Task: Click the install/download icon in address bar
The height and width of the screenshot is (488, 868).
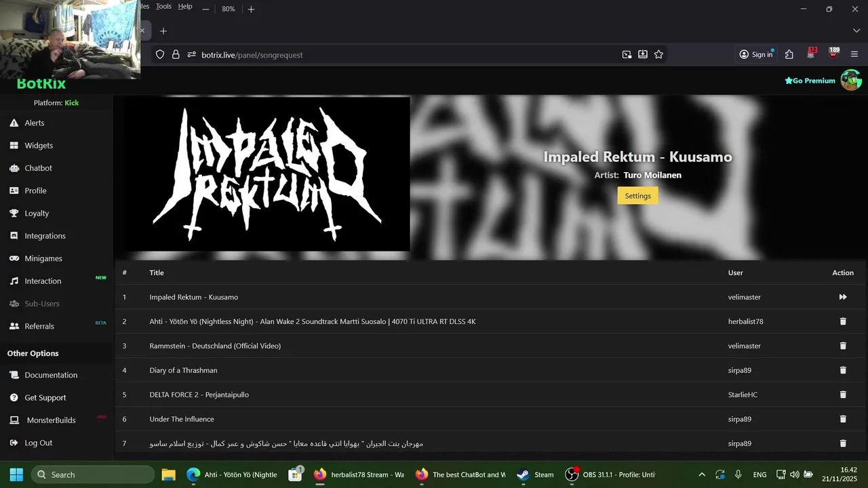Action: [643, 54]
